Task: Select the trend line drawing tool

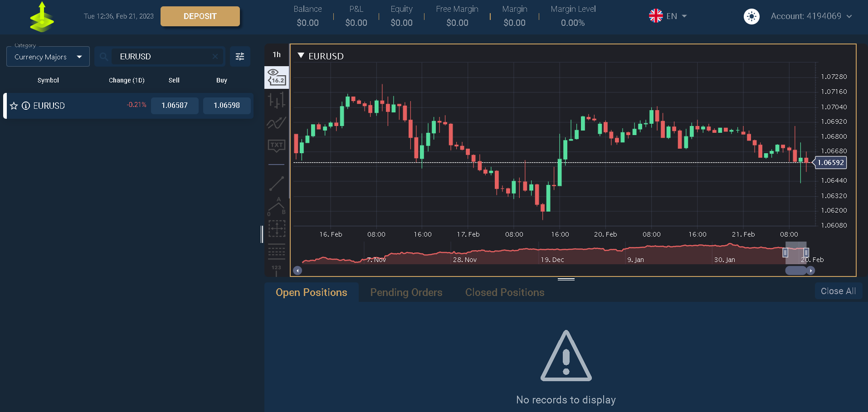Action: pyautogui.click(x=276, y=184)
